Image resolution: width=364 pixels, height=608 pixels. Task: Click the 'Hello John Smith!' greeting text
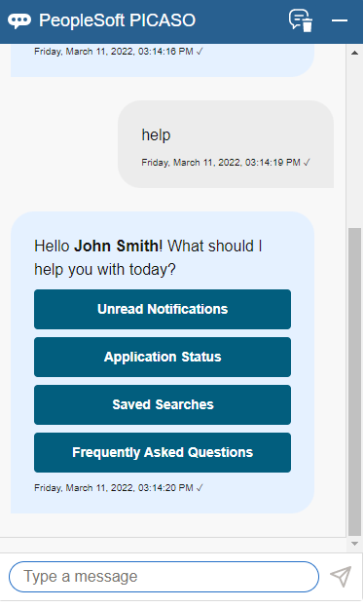click(98, 247)
